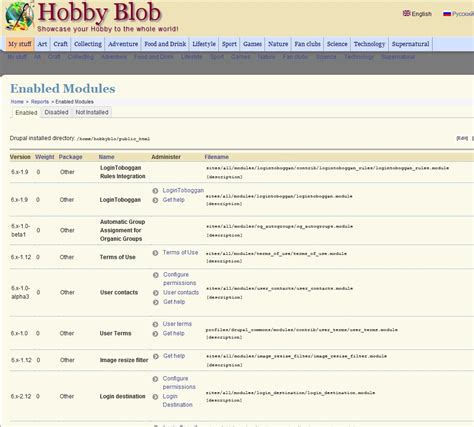Click arrow icon beside User contacts admin link

click(x=156, y=293)
